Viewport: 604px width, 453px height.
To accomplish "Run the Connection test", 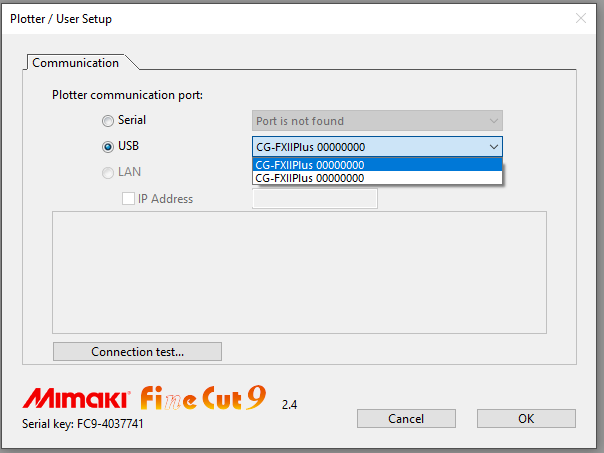I will click(x=137, y=351).
